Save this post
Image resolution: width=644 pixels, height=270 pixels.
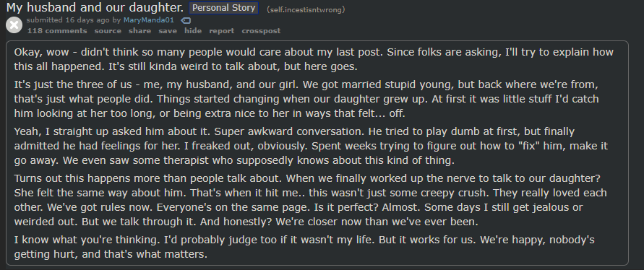168,31
